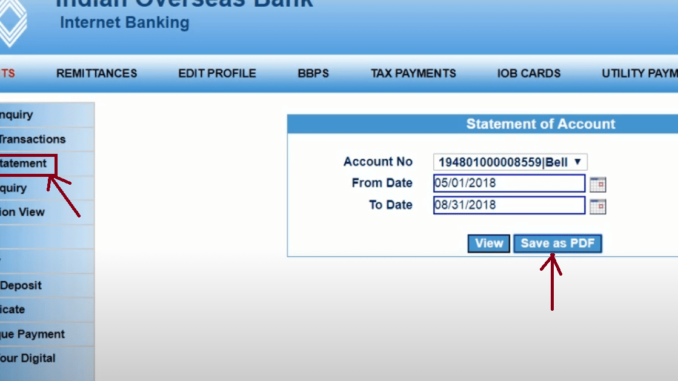Open the TAX PAYMENTS menu
678x381 pixels.
point(413,74)
